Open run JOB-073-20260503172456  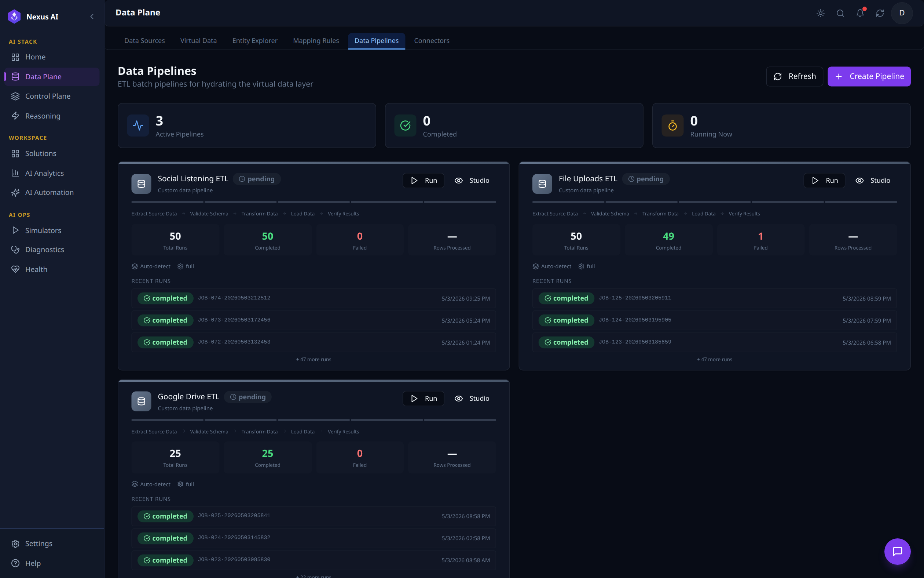tap(313, 320)
